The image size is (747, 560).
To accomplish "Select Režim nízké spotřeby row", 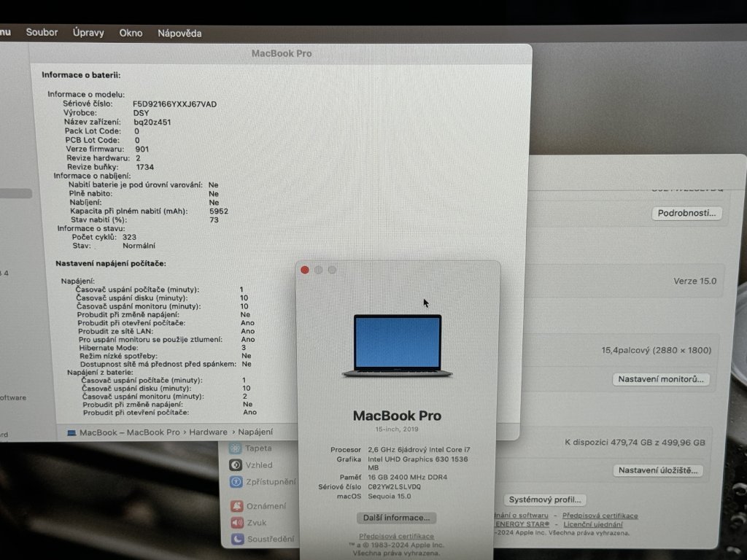I will [166, 356].
